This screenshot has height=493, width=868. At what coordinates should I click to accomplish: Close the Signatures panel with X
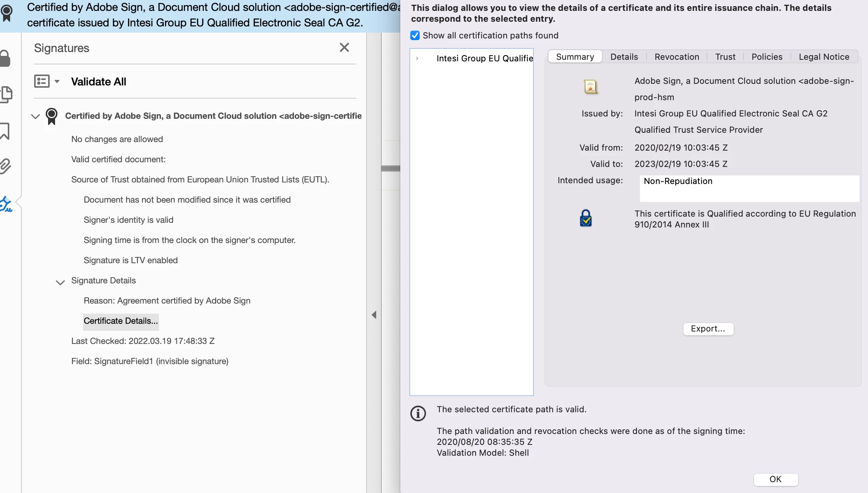(x=344, y=47)
